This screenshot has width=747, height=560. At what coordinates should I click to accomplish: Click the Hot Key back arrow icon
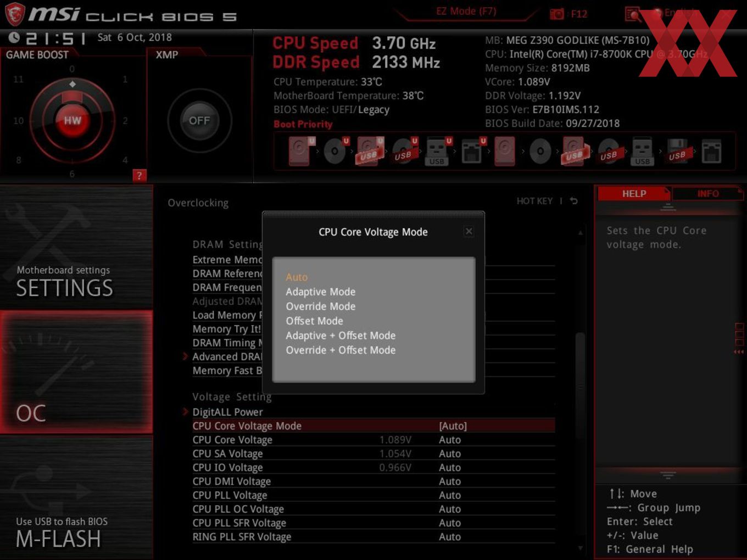coord(573,201)
